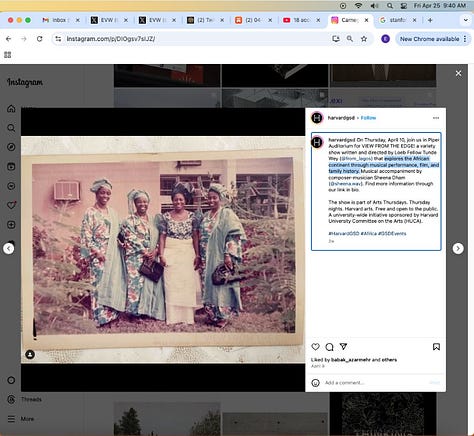Click New Chrome available button
Image resolution: width=474 pixels, height=436 pixels.
[x=432, y=39]
